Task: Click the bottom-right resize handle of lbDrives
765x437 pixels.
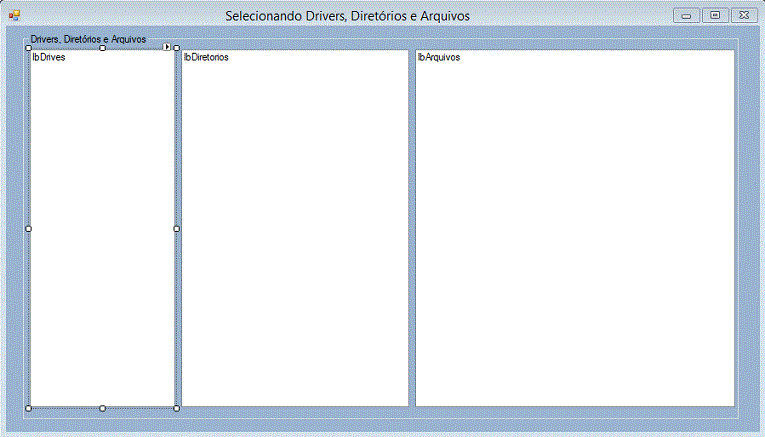Action: click(x=177, y=408)
